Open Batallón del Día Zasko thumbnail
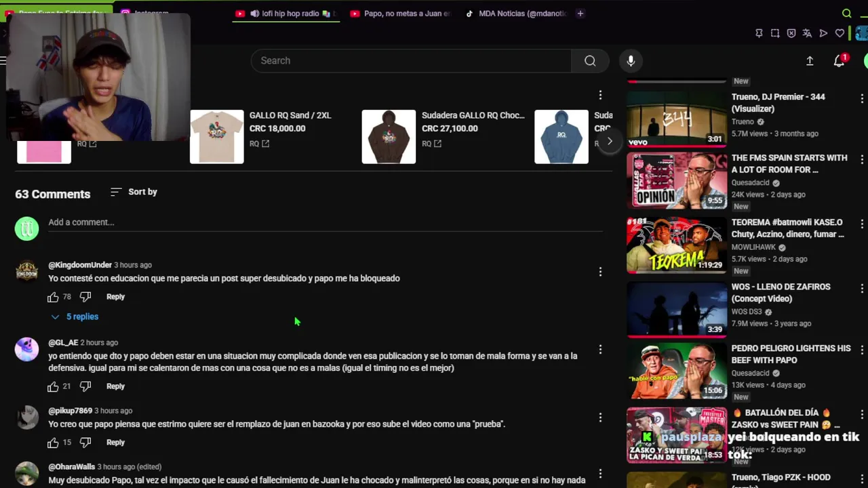 tap(676, 435)
